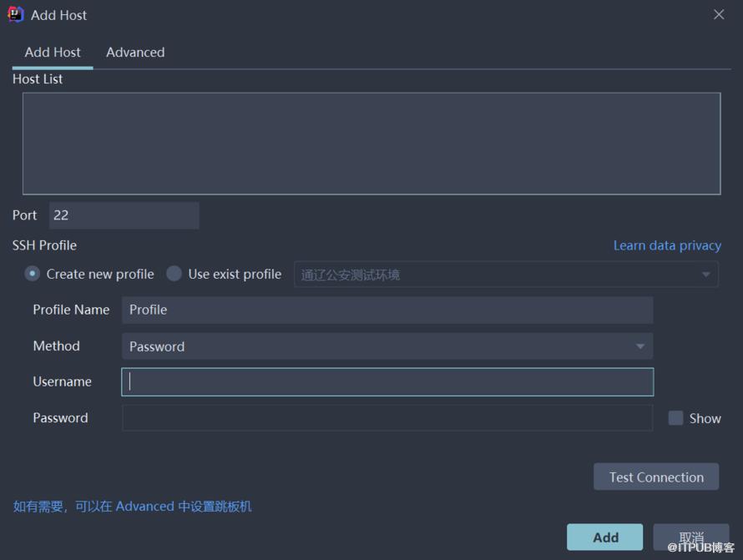Click the Password input field
This screenshot has width=743, height=560.
click(387, 418)
